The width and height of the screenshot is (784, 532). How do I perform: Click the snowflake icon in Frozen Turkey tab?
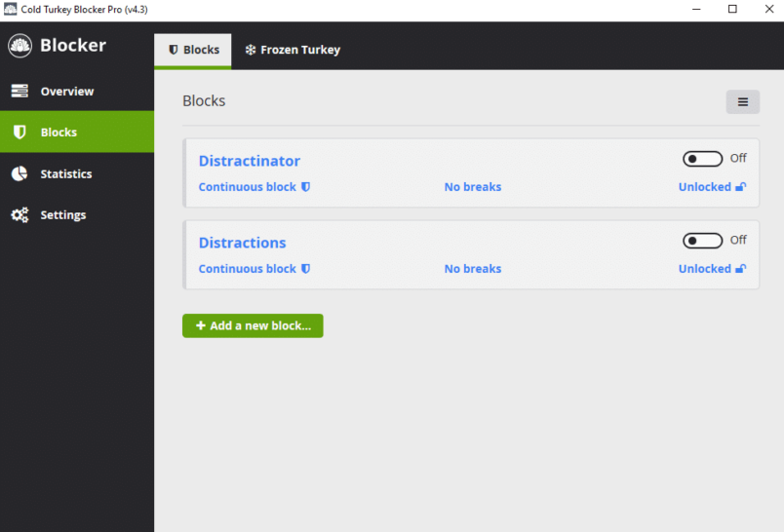[251, 50]
